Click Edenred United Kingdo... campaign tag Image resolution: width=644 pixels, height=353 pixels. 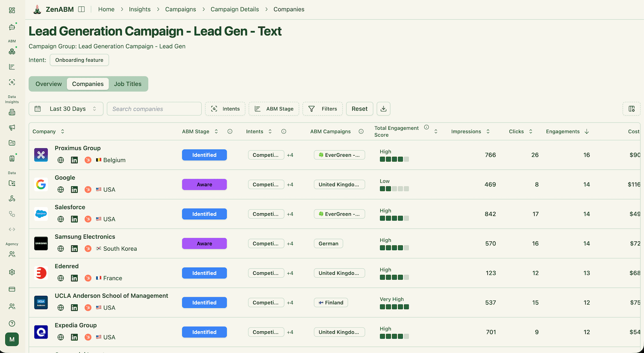(x=339, y=273)
